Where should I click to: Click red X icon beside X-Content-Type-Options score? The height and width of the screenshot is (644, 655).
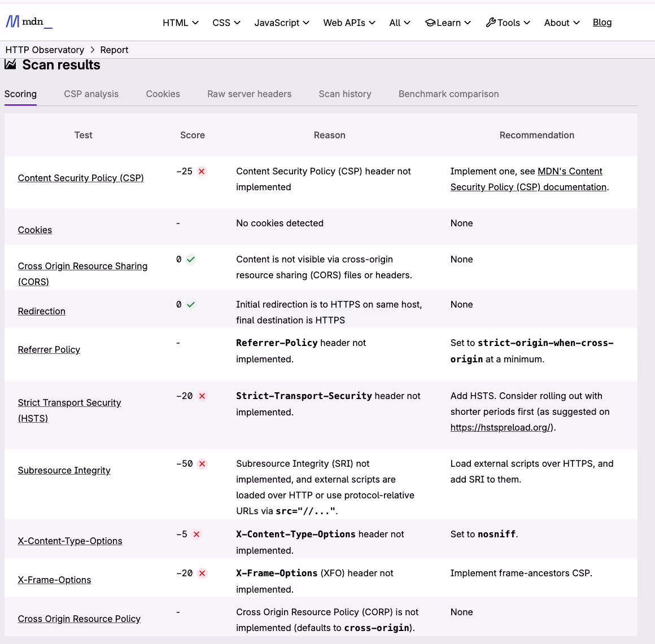point(197,535)
